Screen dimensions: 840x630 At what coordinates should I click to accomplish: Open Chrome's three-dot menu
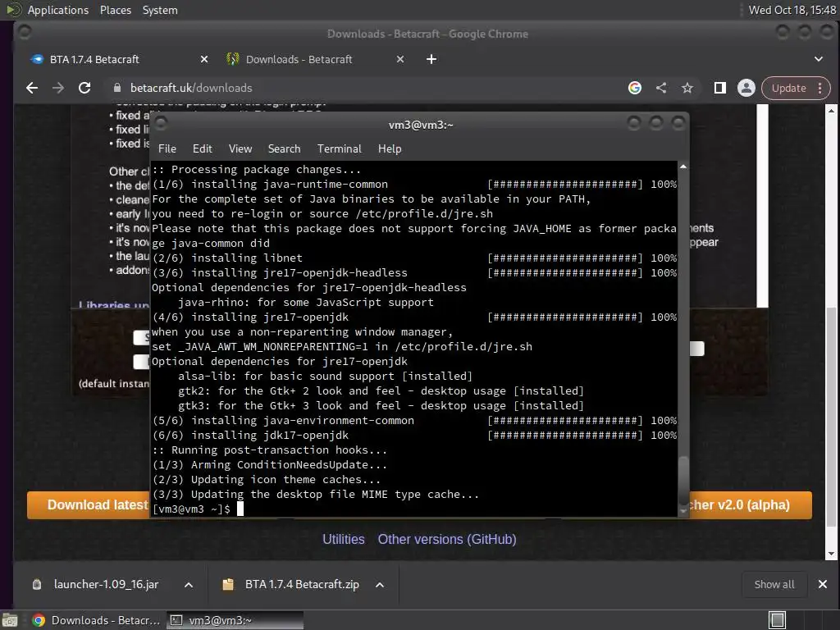point(820,88)
